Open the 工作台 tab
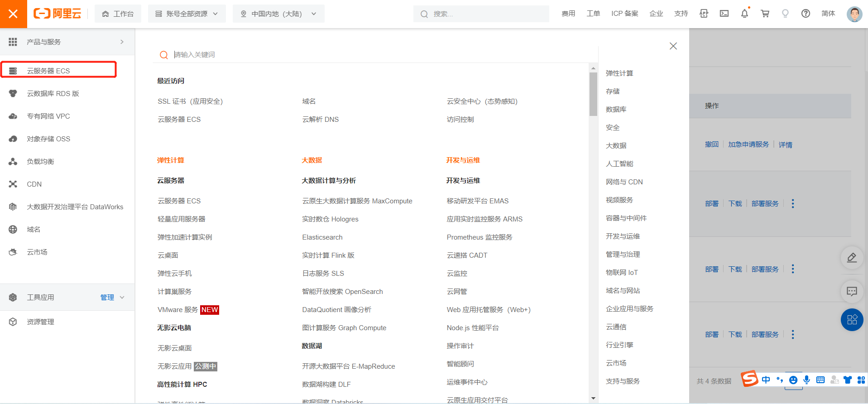Screen dimensions: 868x404 pos(118,14)
